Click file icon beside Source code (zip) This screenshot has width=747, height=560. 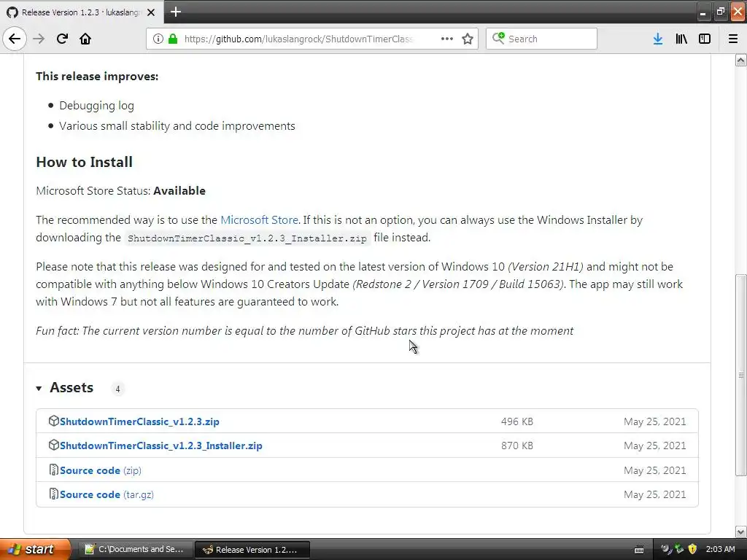pyautogui.click(x=53, y=470)
